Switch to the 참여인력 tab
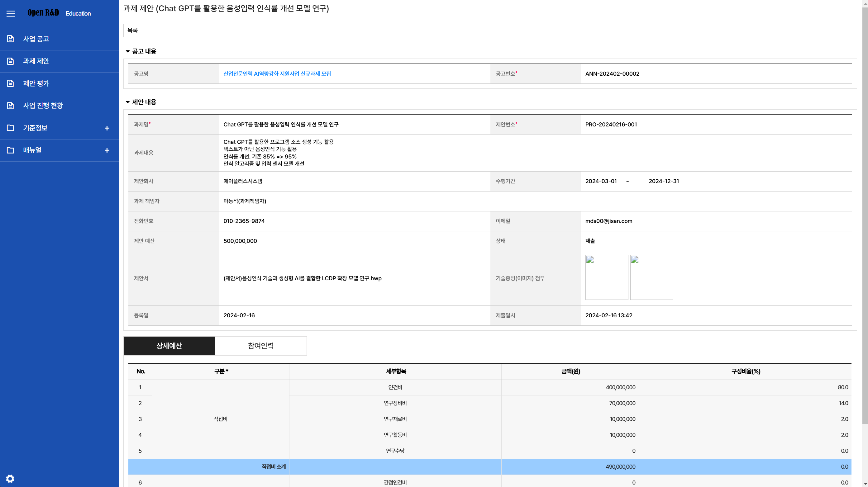 coord(260,346)
